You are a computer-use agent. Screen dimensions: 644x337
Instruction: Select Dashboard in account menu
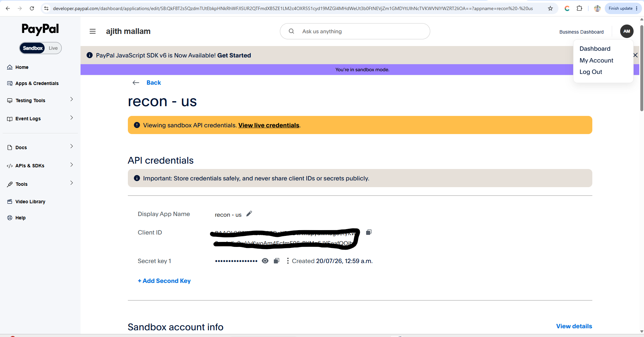(x=595, y=49)
